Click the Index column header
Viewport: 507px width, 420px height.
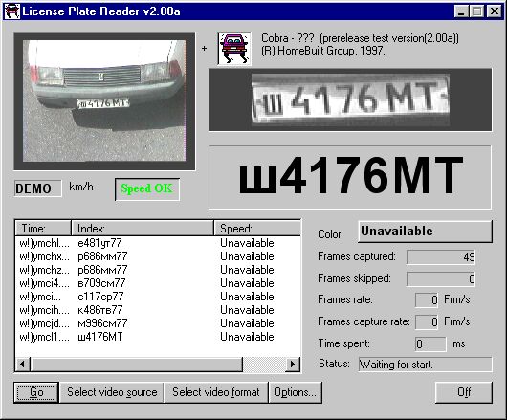click(143, 229)
